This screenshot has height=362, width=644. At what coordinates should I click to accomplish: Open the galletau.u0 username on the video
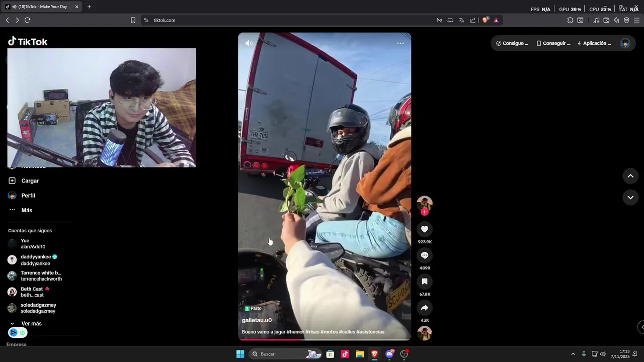point(257,320)
